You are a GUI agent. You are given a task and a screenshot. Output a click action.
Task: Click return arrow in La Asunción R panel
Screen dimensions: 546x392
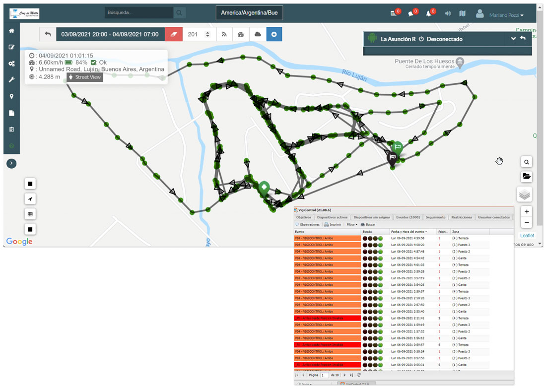pos(523,38)
